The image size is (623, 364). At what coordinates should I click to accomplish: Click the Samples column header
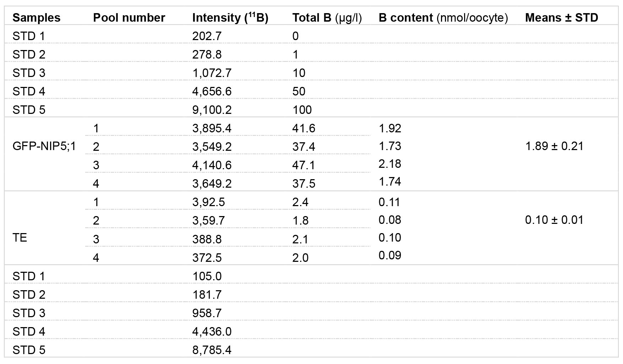click(x=36, y=18)
